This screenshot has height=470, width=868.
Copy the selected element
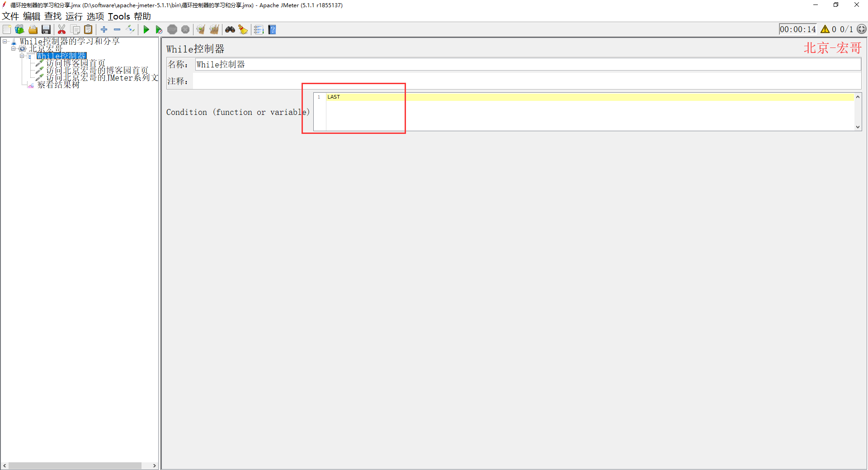[x=75, y=29]
